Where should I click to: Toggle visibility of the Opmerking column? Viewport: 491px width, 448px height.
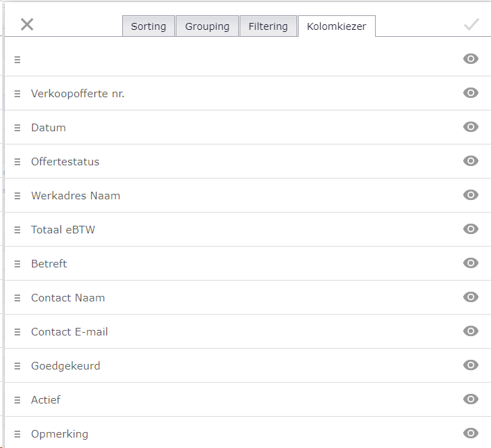(471, 433)
